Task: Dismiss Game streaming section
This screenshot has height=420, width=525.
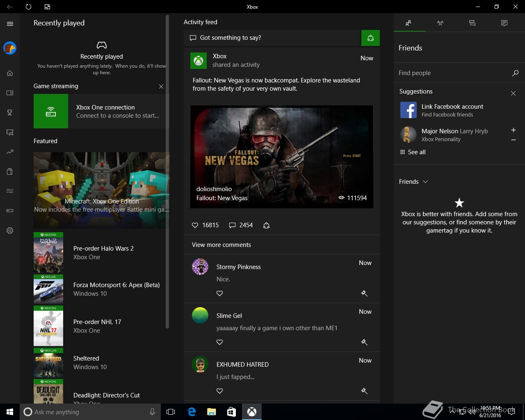Action: (161, 87)
